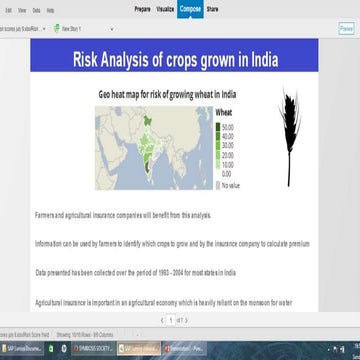Open the Data menu
Screen dimensions: 360x360
pyautogui.click(x=36, y=11)
